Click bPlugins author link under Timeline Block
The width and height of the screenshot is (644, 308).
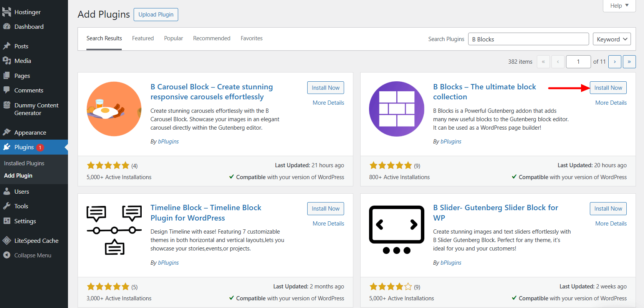tap(168, 263)
